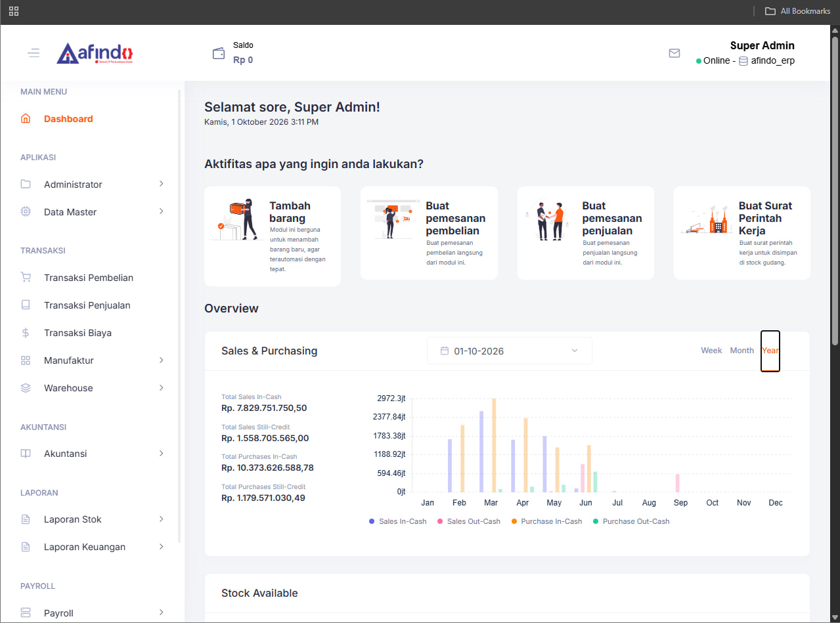Open the browser tab grid icon
This screenshot has width=840, height=623.
click(x=14, y=11)
